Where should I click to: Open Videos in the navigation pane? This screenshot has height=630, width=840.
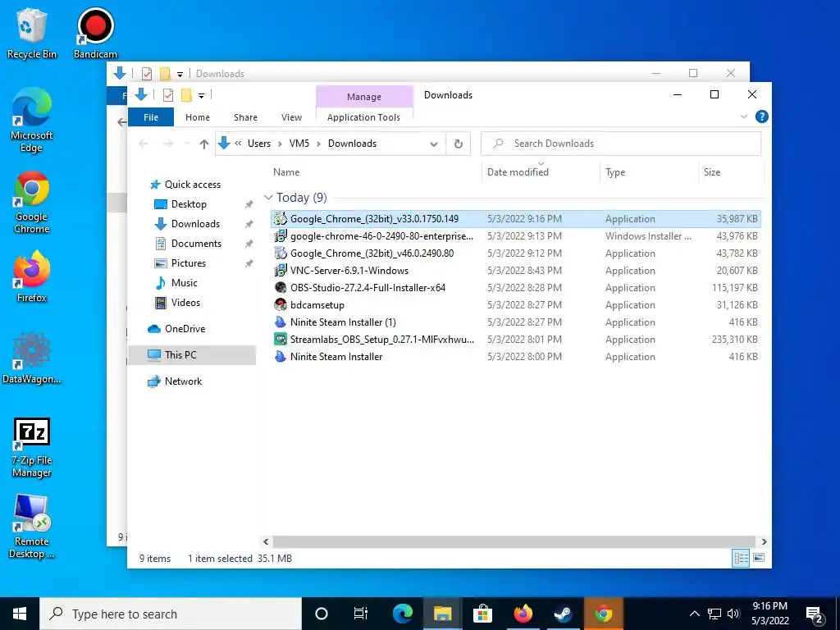pos(178,303)
